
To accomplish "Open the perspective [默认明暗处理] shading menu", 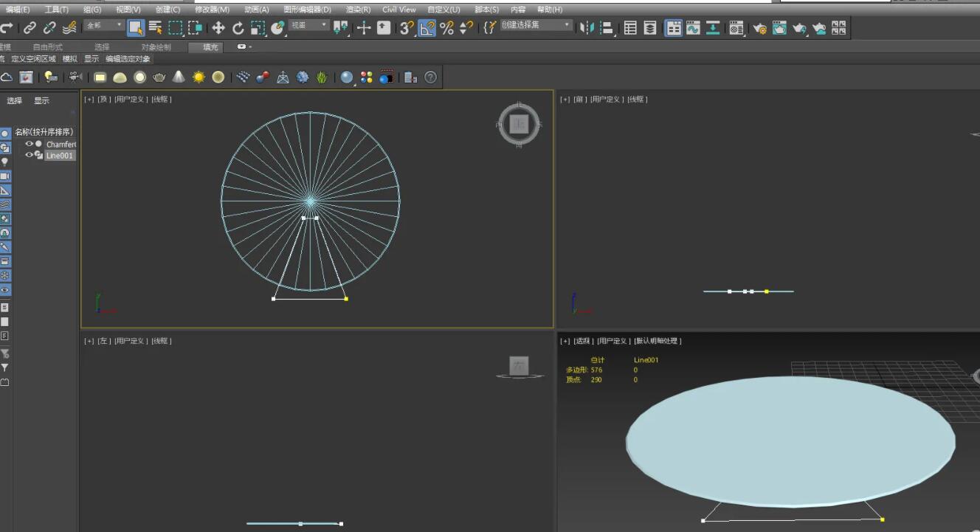I will coord(658,341).
